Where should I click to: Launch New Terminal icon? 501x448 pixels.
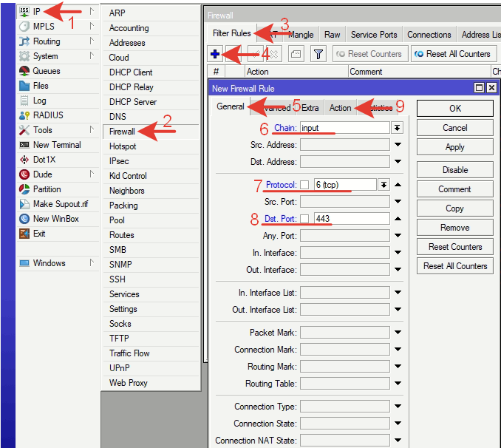[x=24, y=145]
